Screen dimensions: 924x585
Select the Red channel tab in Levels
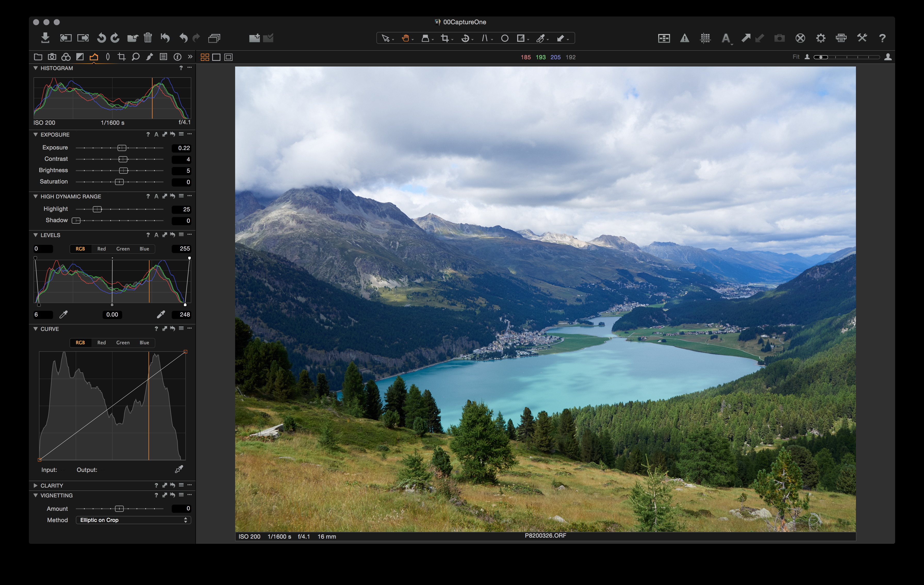(x=101, y=249)
